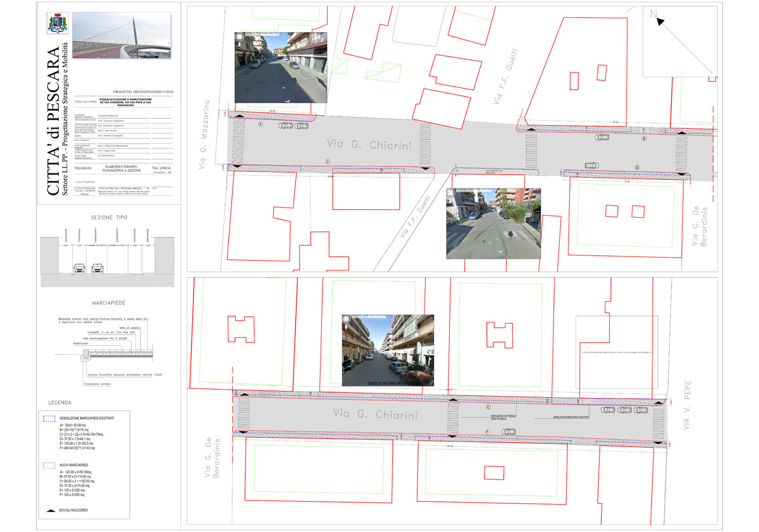Open the street photo in the lower plan
The image size is (759, 532).
[x=388, y=350]
